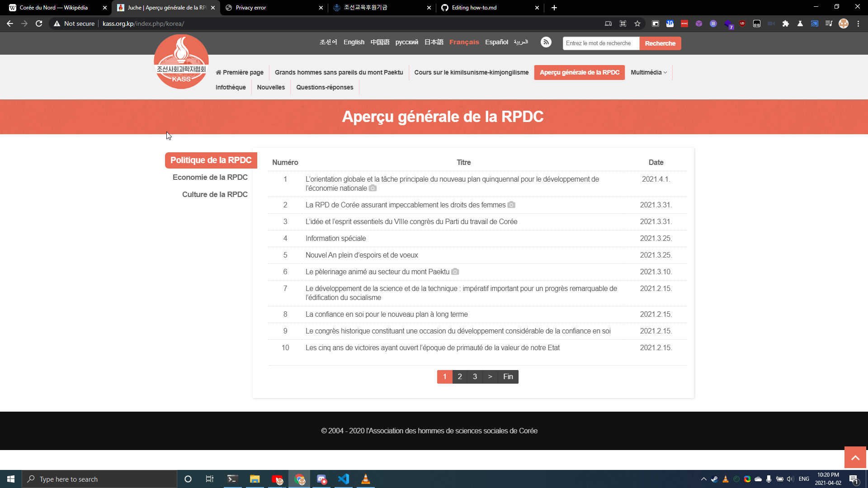This screenshot has height=488, width=868.
Task: Open Visual Studio Code from taskbar
Action: point(344,479)
